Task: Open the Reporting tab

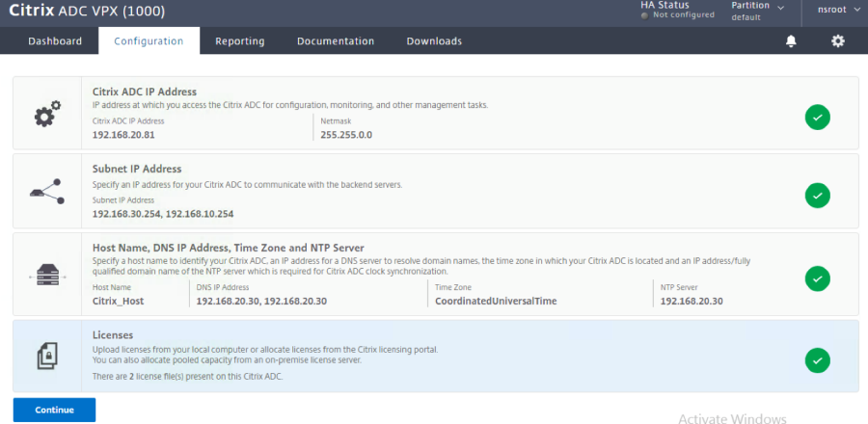Action: point(240,41)
